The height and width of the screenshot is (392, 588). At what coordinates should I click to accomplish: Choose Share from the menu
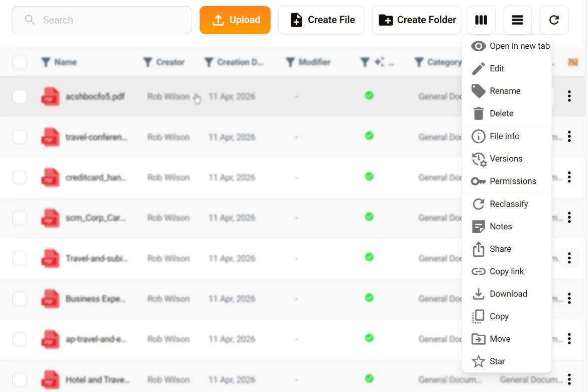(x=507, y=249)
